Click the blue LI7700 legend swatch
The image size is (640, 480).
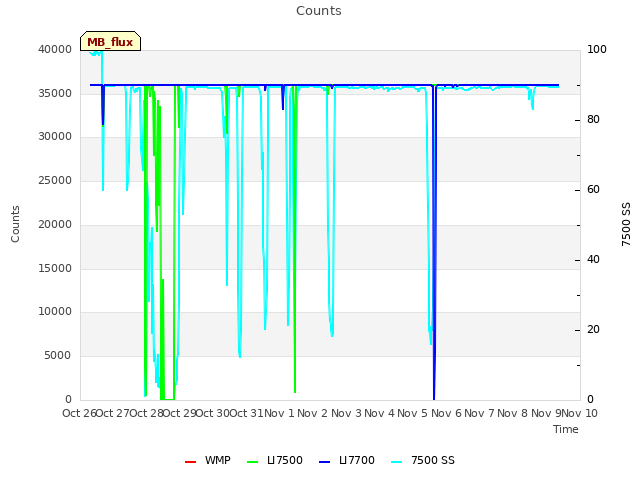(324, 462)
